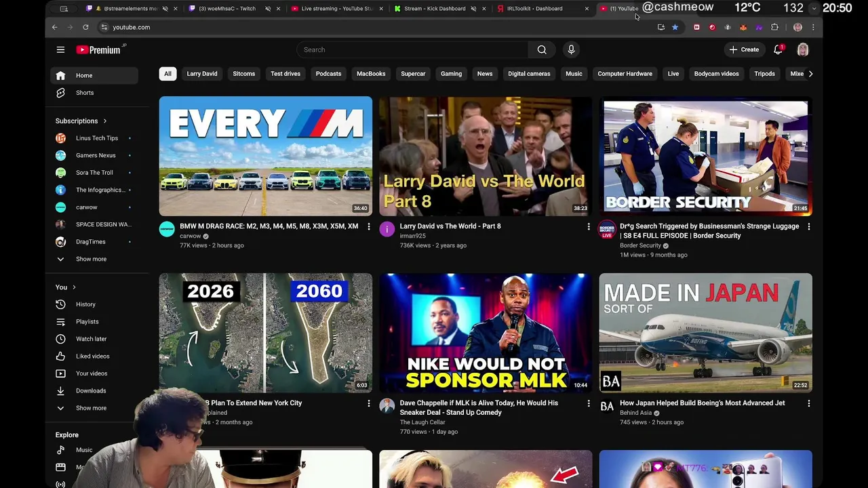Image resolution: width=868 pixels, height=488 pixels.
Task: Open Playlists in the sidebar
Action: [x=94, y=322]
